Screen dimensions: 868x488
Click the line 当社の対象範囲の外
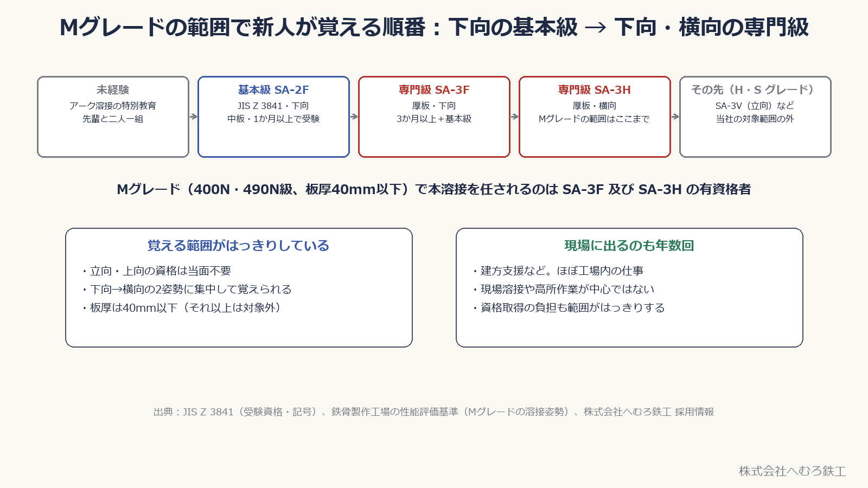coord(755,119)
